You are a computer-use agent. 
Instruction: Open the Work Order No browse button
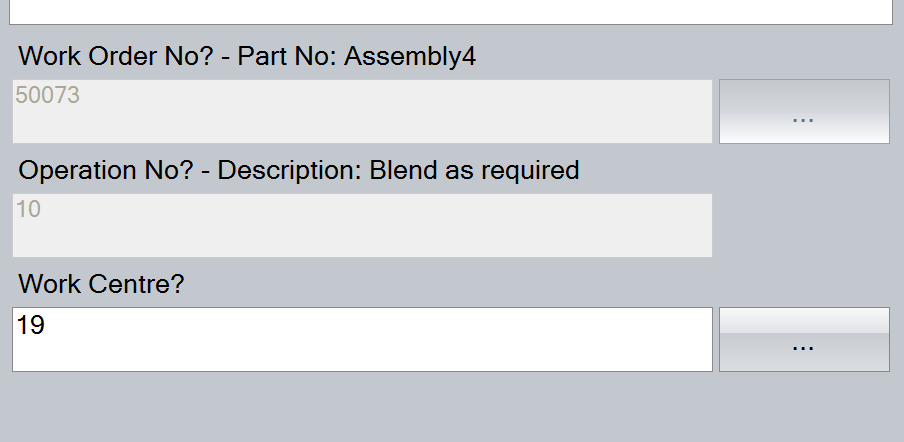click(x=803, y=111)
